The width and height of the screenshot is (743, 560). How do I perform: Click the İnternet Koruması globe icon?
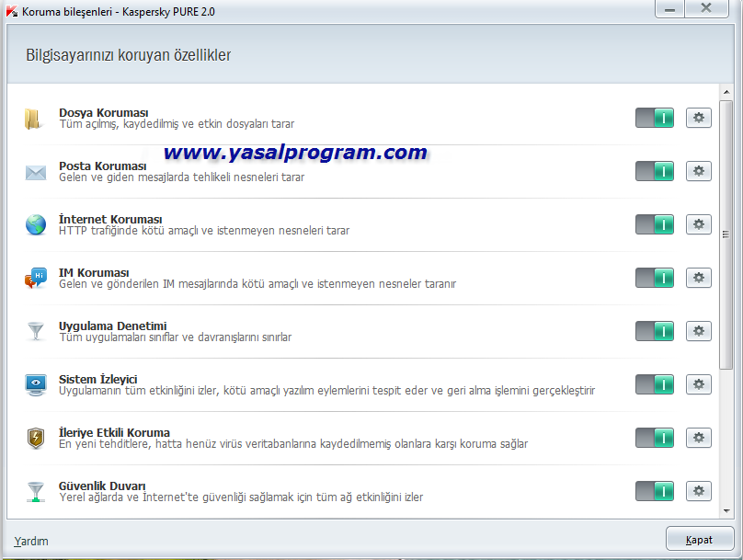click(x=36, y=224)
